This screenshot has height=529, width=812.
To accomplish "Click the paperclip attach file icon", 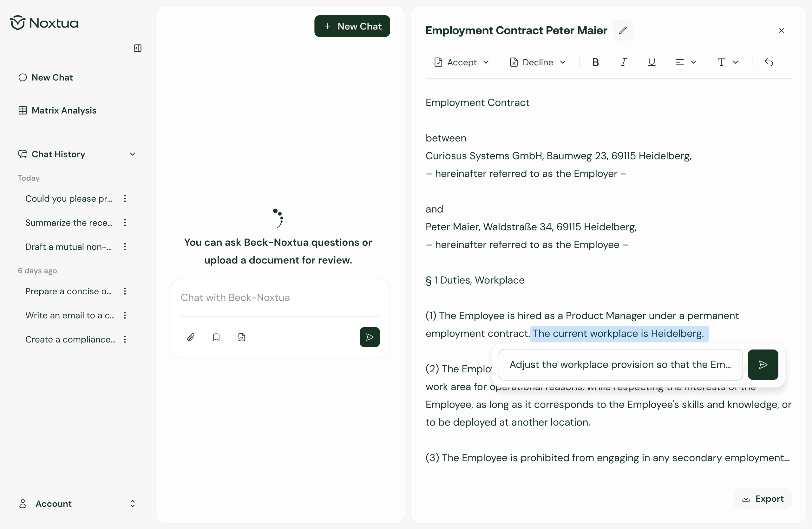I will coord(191,337).
